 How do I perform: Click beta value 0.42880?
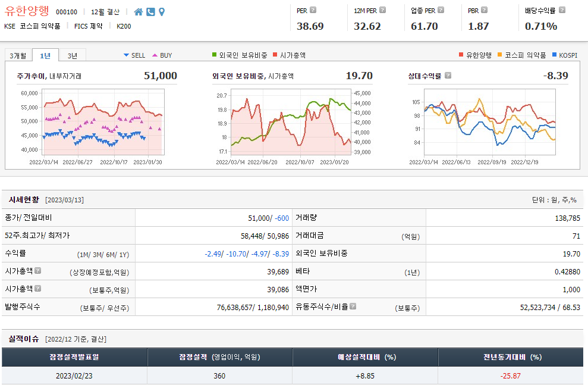point(567,271)
